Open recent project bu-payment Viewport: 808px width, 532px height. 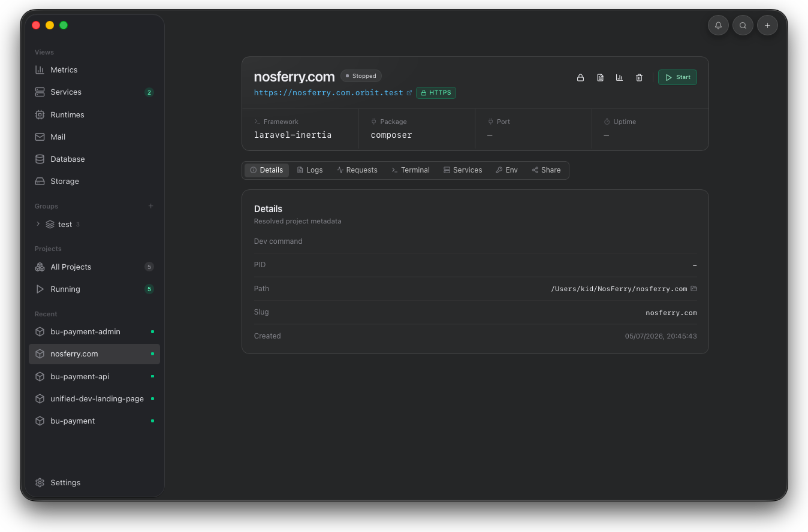coord(95,421)
